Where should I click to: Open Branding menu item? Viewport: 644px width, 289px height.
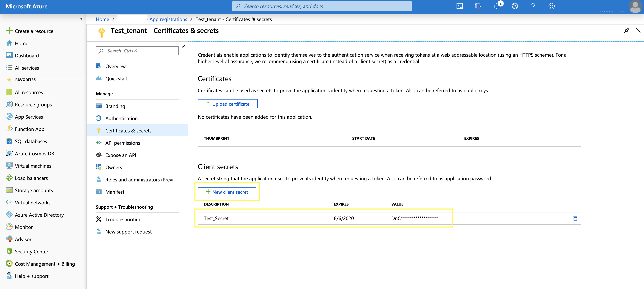(115, 106)
